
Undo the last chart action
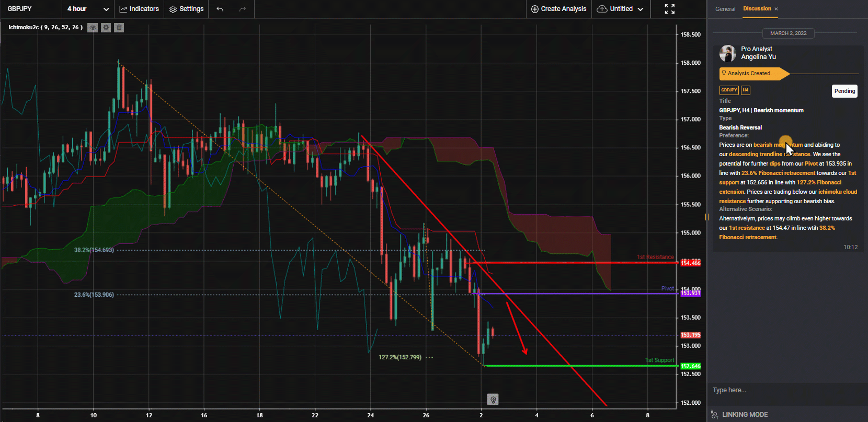tap(220, 9)
